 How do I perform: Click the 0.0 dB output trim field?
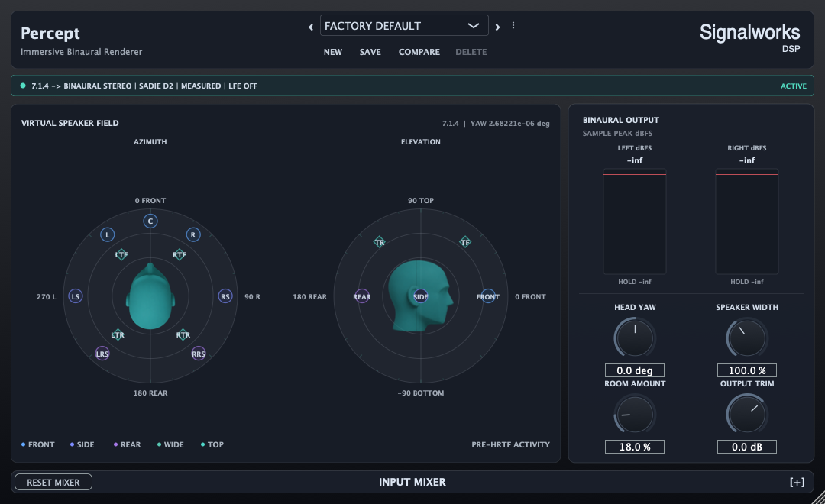pos(746,447)
